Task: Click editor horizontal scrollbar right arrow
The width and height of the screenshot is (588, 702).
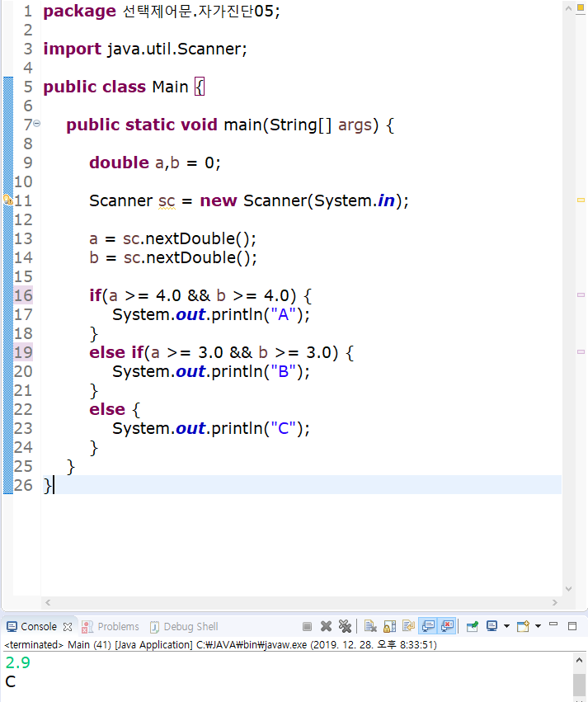Action: coord(555,603)
